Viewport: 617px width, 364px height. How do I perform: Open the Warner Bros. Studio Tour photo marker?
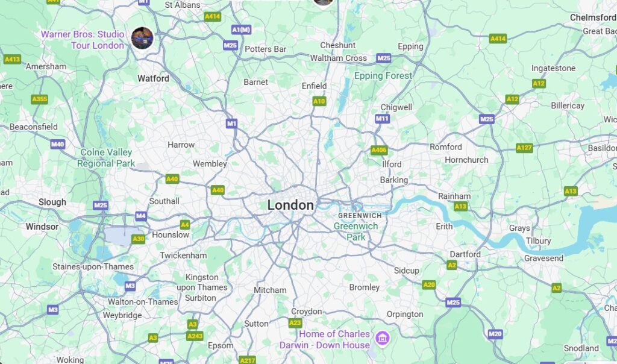point(142,38)
